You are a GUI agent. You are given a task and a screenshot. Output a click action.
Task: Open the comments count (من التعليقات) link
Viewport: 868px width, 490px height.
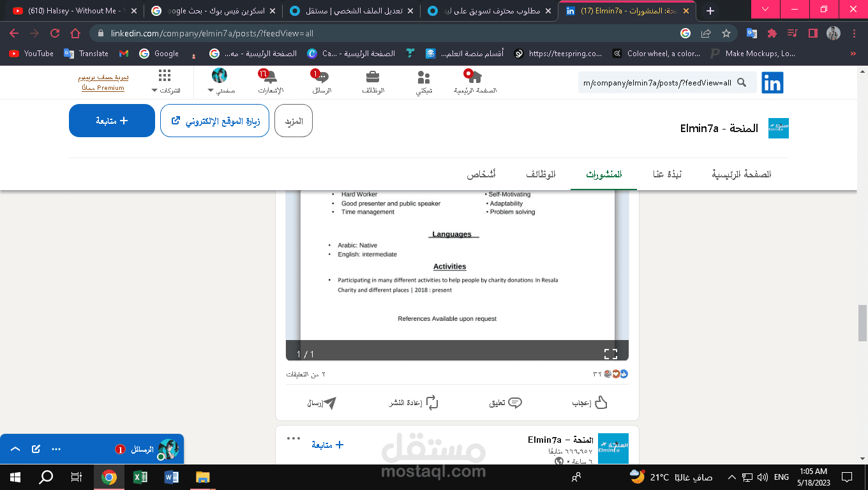click(x=306, y=374)
